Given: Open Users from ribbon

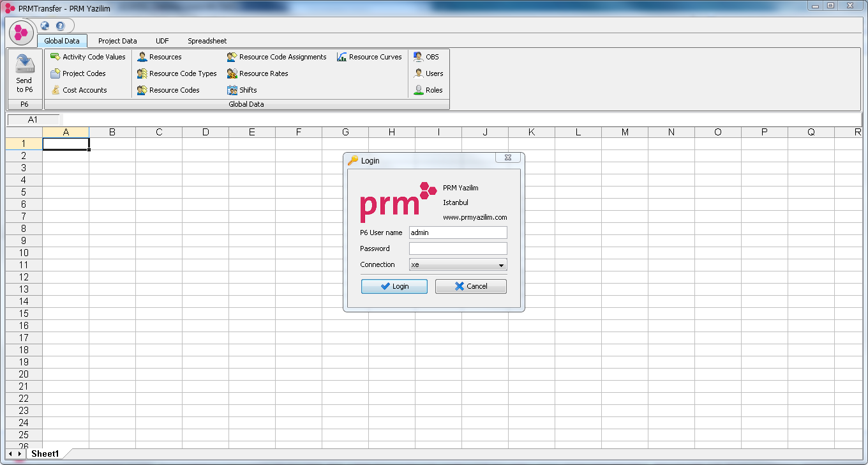Looking at the screenshot, I should coord(428,73).
